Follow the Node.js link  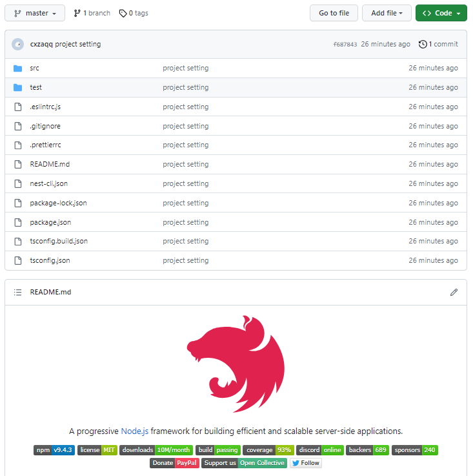tap(135, 431)
